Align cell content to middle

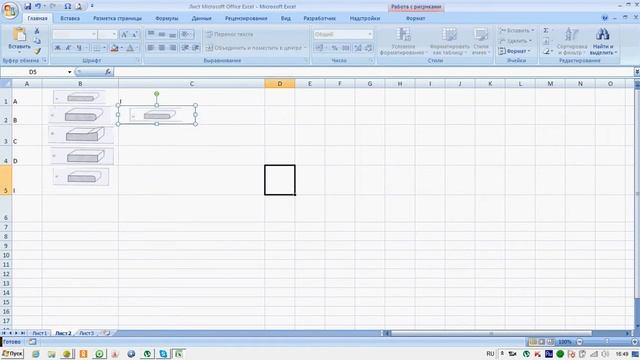click(x=162, y=34)
